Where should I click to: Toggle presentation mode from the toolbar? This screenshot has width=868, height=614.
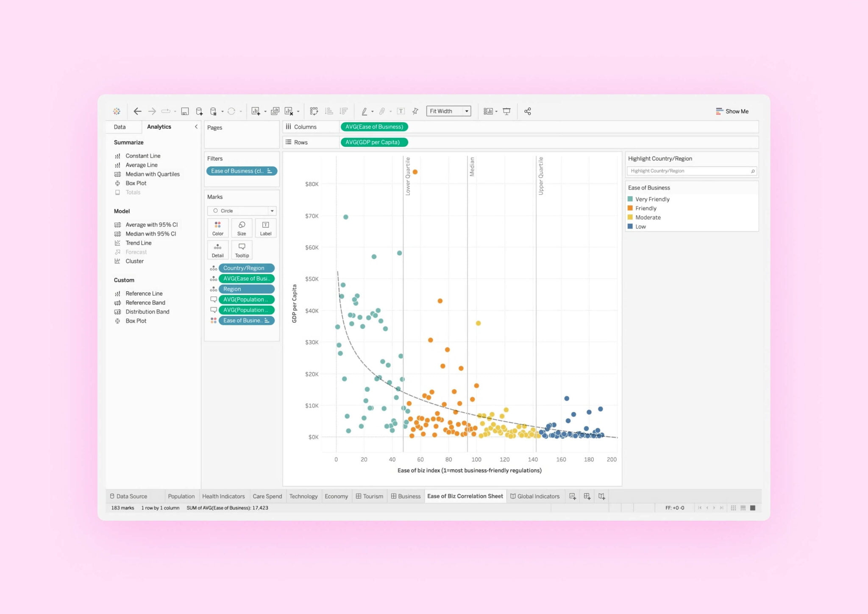click(507, 111)
